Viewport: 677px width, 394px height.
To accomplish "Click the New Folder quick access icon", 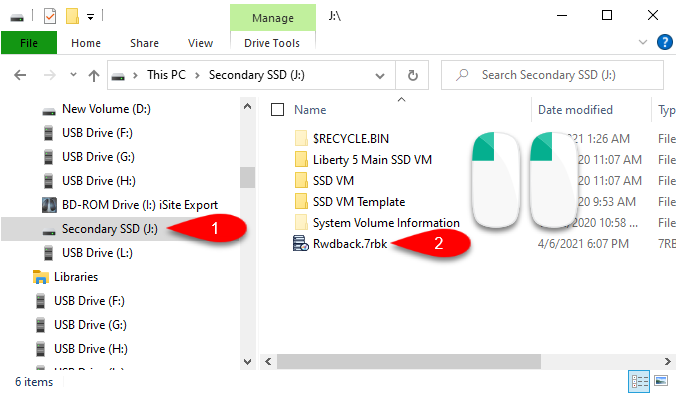I will 72,16.
